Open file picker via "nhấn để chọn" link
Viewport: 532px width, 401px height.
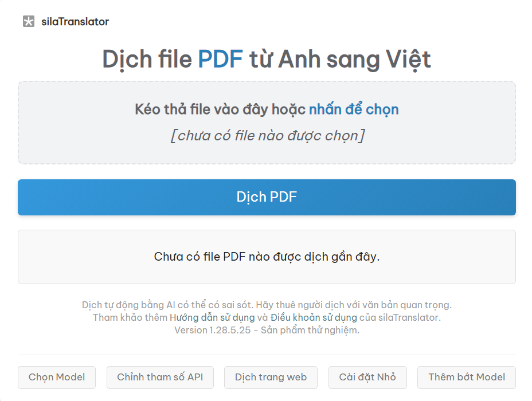tap(353, 109)
